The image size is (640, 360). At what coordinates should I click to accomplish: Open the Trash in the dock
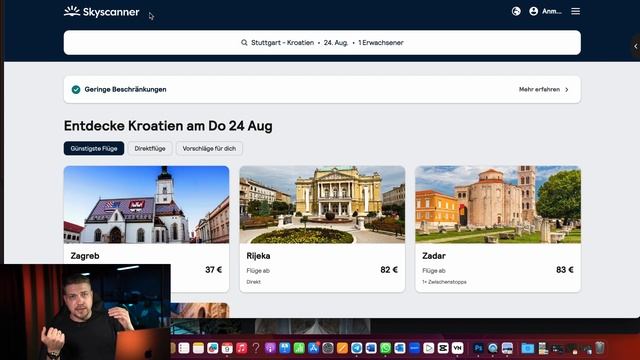(600, 348)
